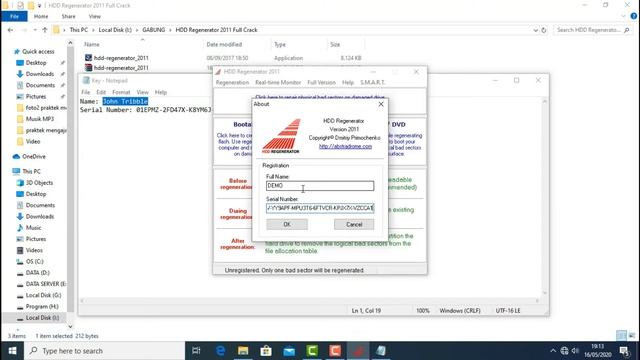Viewport: 640px width, 360px height.
Task: Open View menu in Notepad
Action: (x=142, y=92)
